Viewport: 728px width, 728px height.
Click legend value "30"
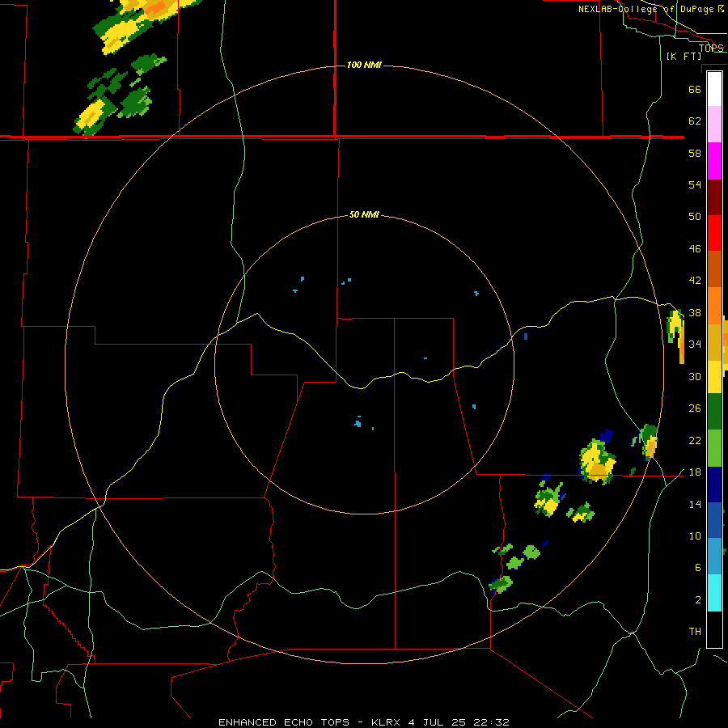click(695, 376)
